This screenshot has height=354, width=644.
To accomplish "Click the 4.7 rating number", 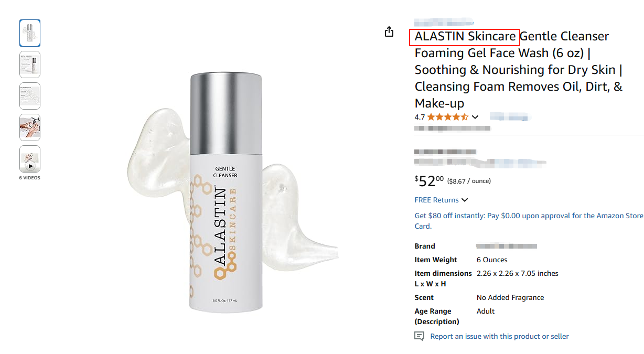I will tap(420, 117).
